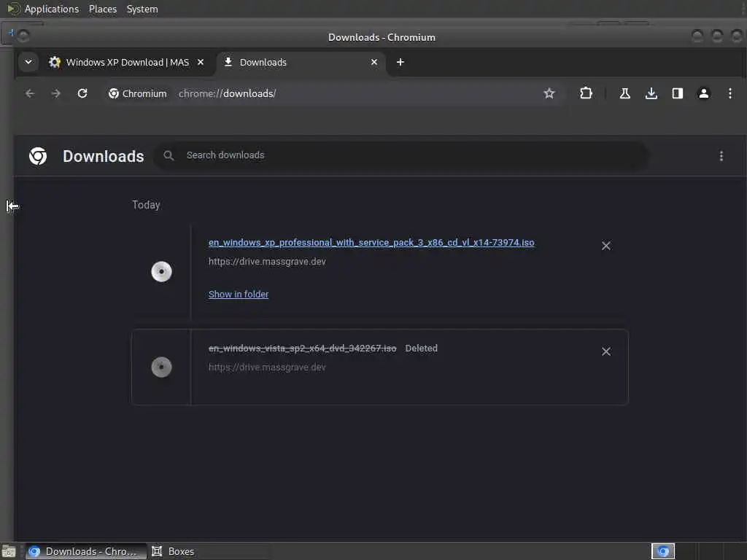Go back using the browser back arrow

point(30,93)
